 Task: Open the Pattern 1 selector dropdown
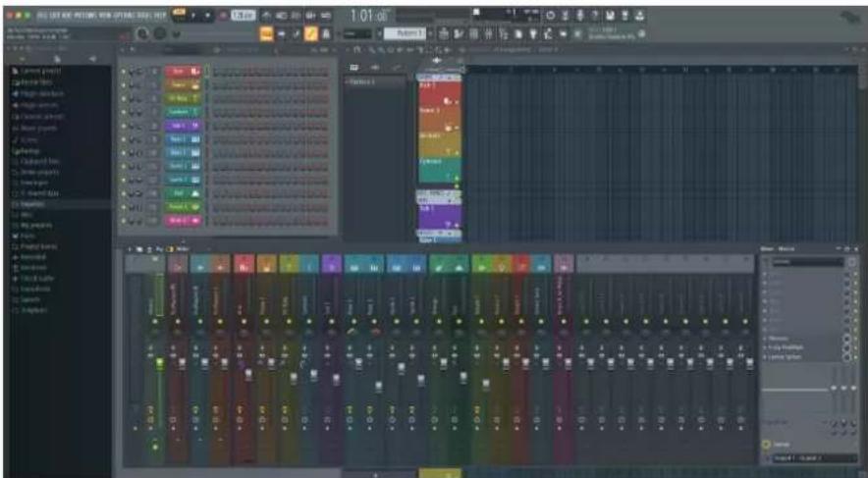[406, 33]
